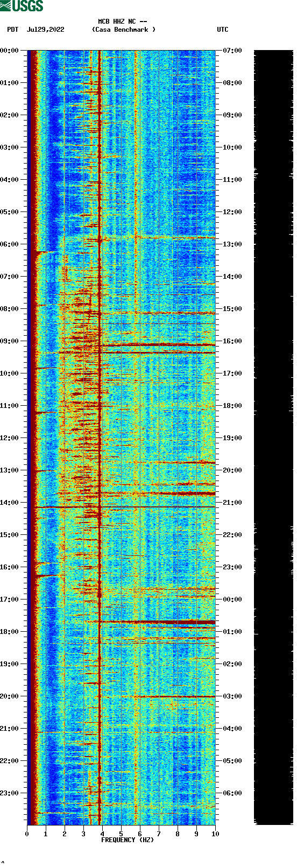Click the 06:00 UTC time label
Screen dimensions: 297x868
coord(232,793)
